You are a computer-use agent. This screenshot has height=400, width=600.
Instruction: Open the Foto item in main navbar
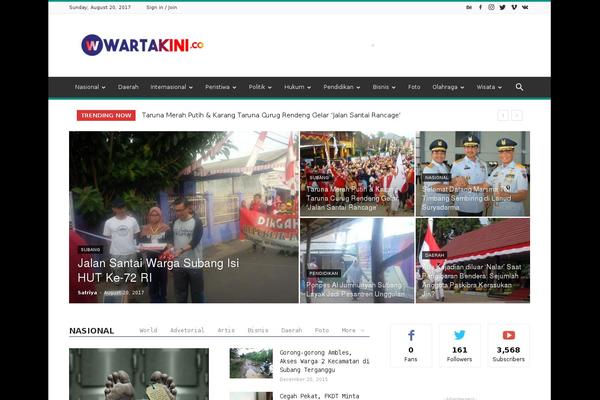coord(414,87)
